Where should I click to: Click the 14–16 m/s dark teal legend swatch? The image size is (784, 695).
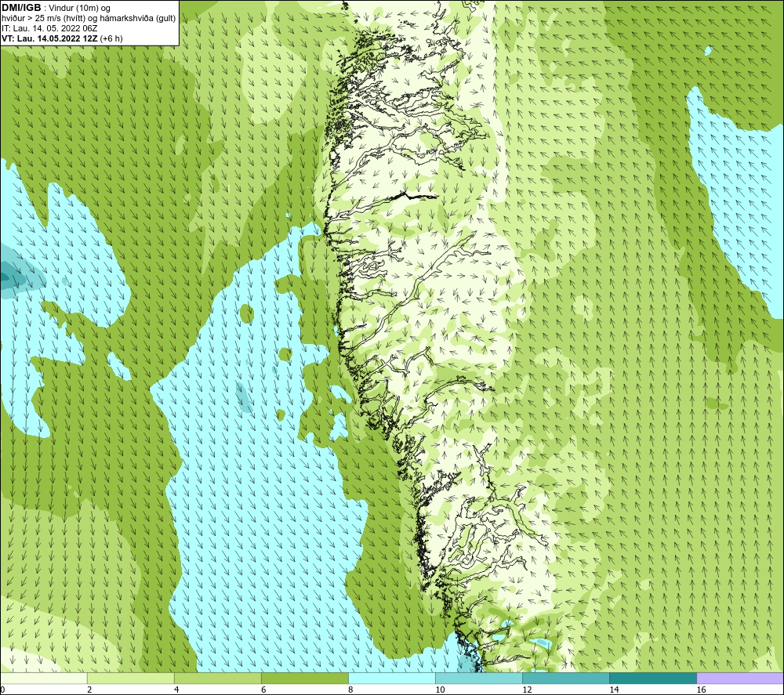click(x=652, y=678)
